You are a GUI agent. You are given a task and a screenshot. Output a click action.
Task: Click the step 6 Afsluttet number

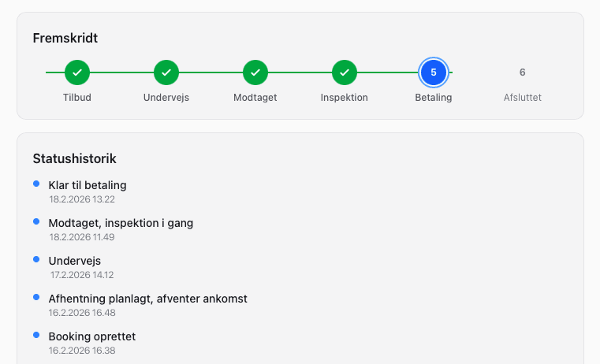(522, 72)
